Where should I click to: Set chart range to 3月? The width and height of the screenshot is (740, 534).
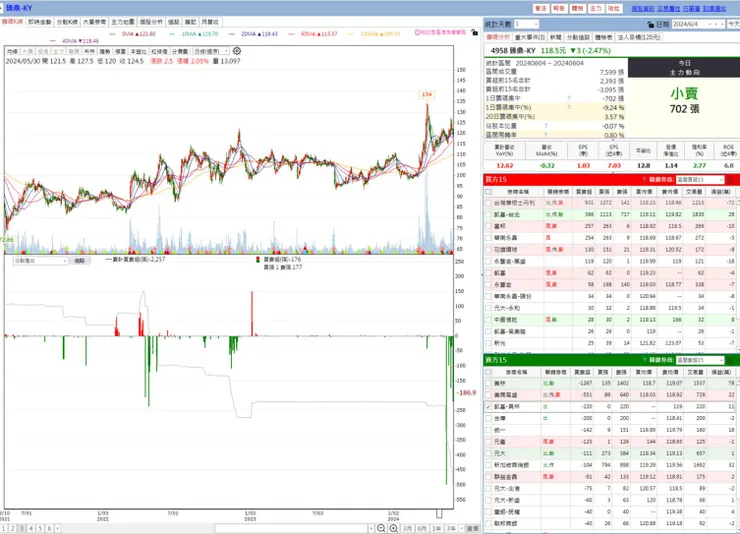[x=407, y=529]
